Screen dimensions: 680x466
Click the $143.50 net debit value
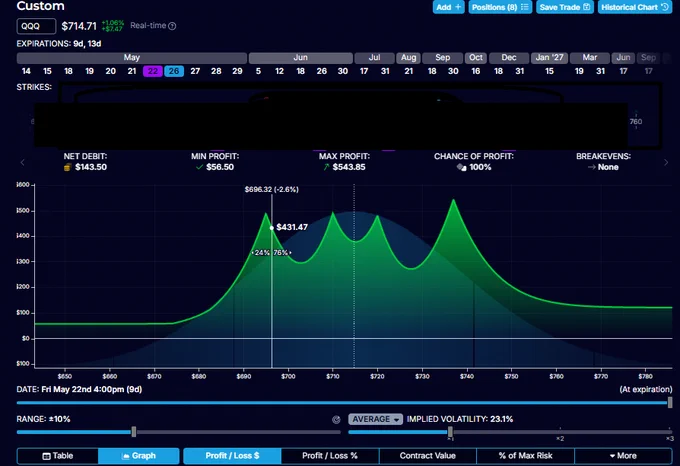pos(91,167)
